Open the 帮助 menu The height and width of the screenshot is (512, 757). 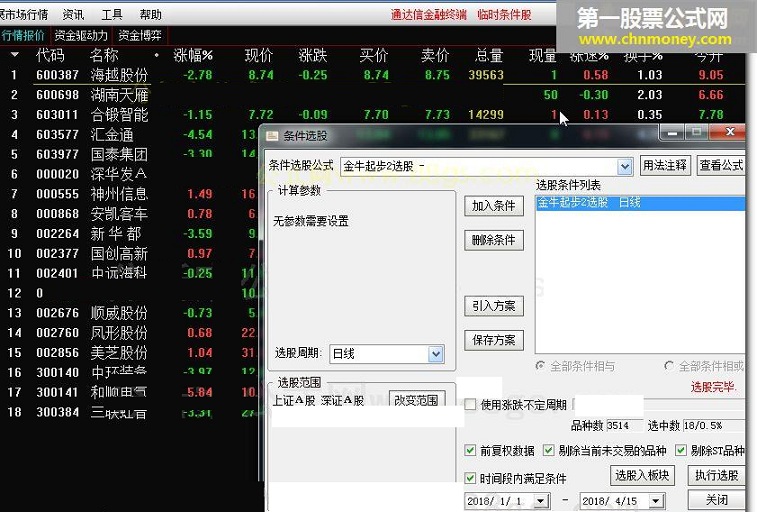coord(151,15)
